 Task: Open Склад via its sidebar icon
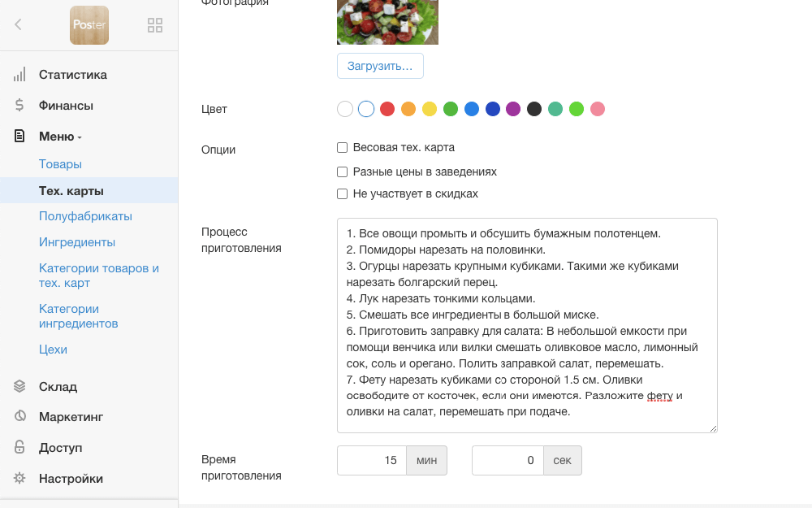(x=20, y=387)
